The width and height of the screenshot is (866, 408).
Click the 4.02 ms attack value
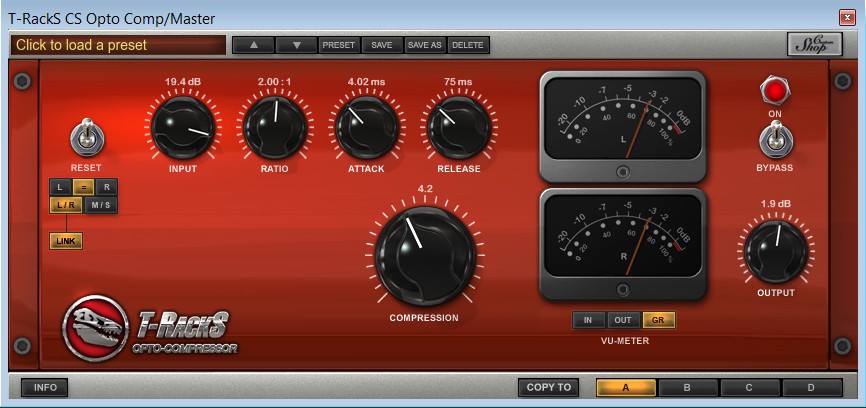pos(366,82)
